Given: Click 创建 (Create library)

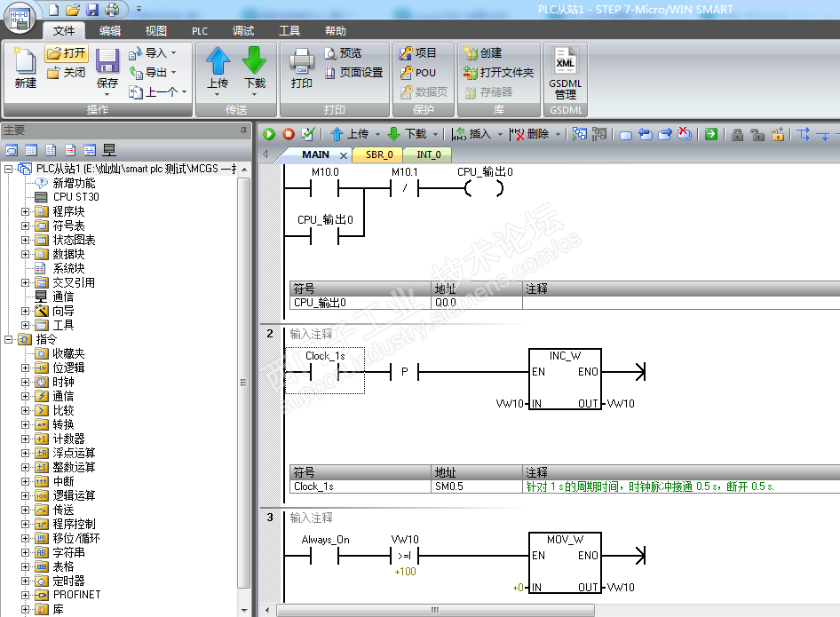Looking at the screenshot, I should point(483,53).
